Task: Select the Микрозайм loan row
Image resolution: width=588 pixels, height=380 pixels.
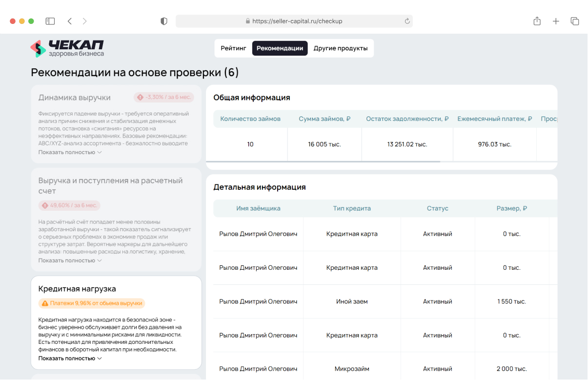Action: click(352, 369)
